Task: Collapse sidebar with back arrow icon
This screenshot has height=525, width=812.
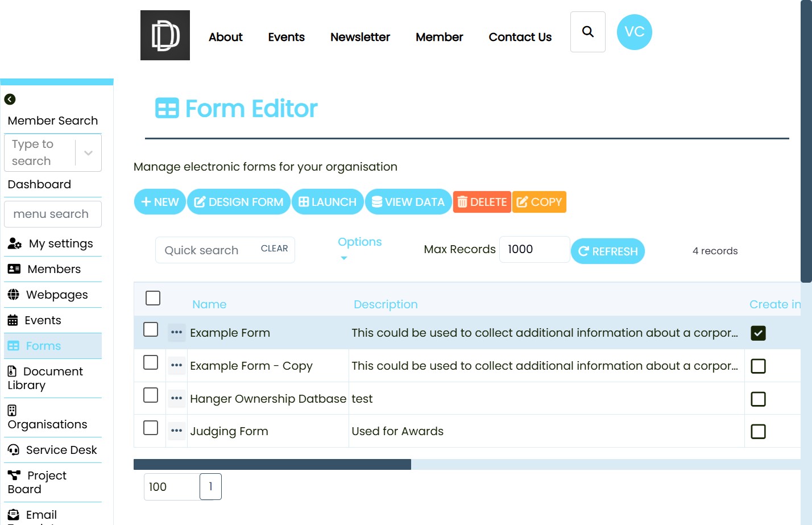Action: [10, 100]
